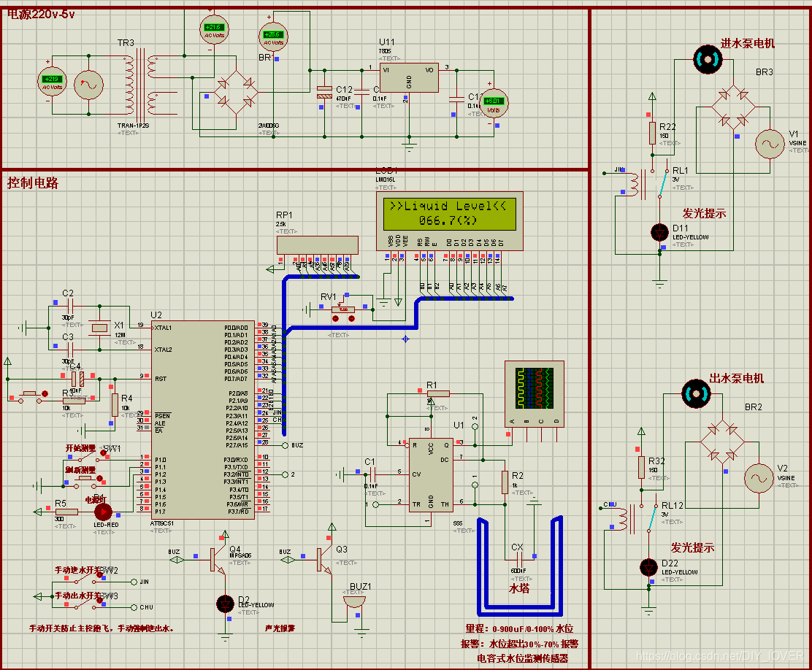The image size is (812, 670).
Task: Click the DC voltmeter reading +5.01
Action: [x=493, y=103]
